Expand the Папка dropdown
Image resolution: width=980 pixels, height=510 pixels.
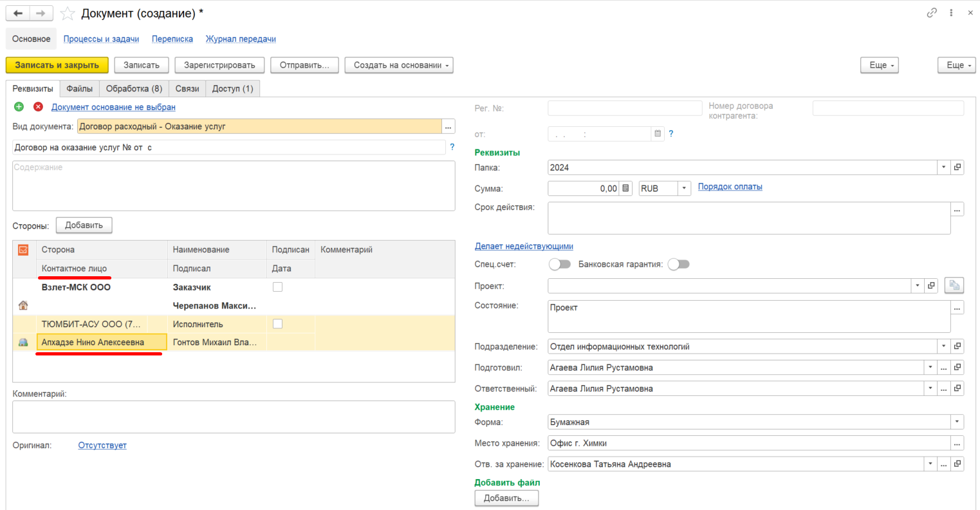944,167
